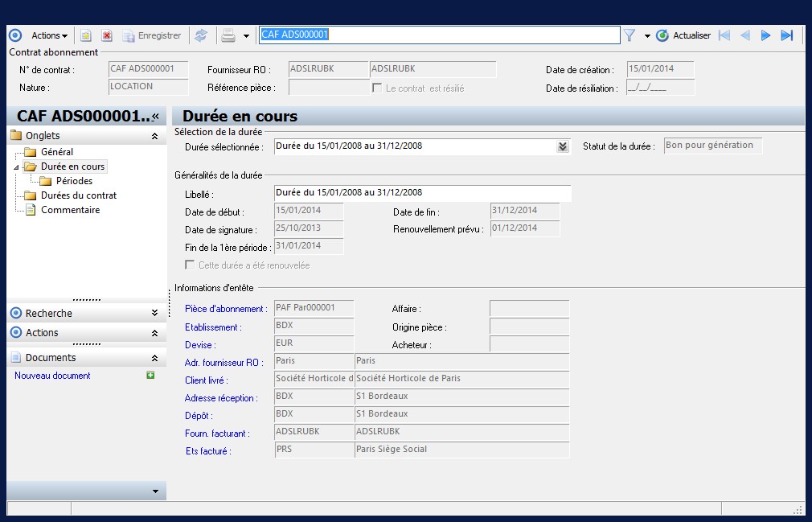Click the refresh arrows toolbar icon
Screen dimensions: 812x522
[x=201, y=35]
